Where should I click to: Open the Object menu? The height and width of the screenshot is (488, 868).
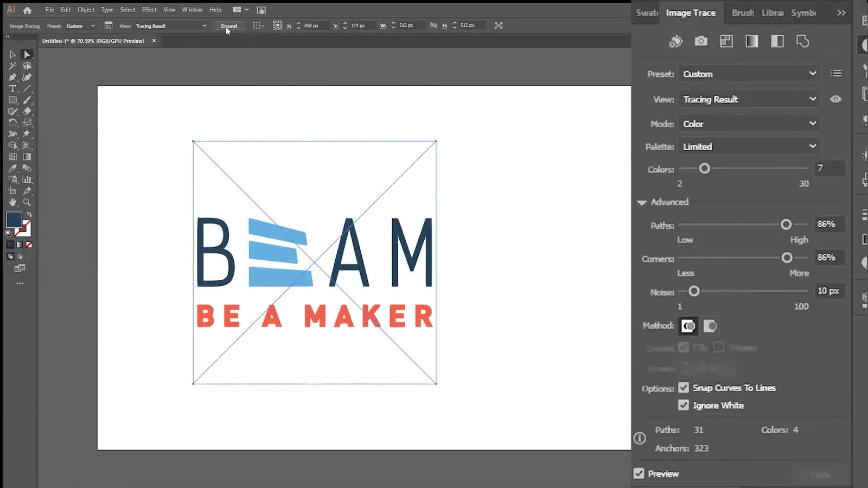pyautogui.click(x=86, y=10)
